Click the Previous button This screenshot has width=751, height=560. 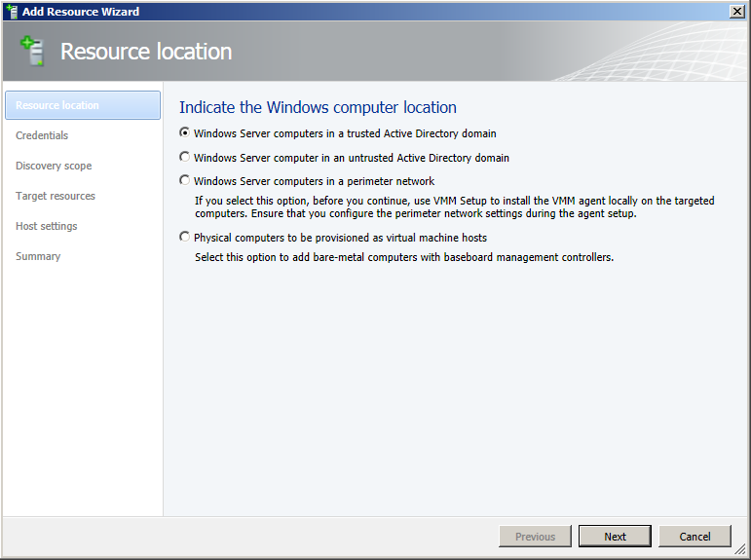tap(535, 537)
